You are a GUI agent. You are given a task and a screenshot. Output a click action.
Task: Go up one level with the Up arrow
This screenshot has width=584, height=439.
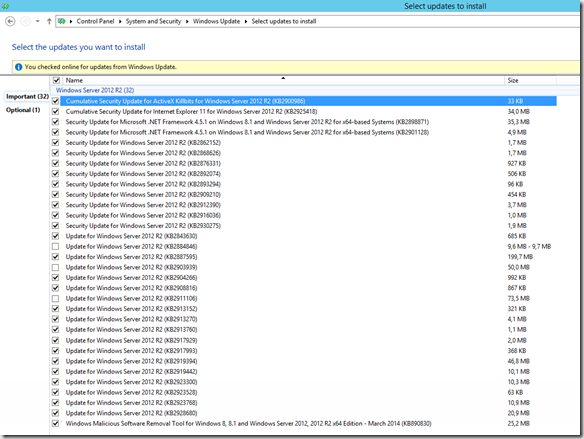pos(49,22)
